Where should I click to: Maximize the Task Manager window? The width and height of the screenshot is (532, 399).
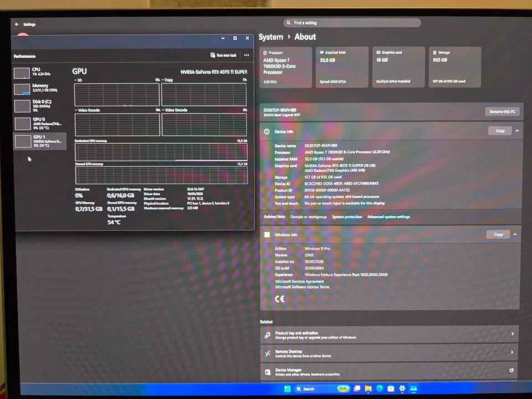coord(235,38)
